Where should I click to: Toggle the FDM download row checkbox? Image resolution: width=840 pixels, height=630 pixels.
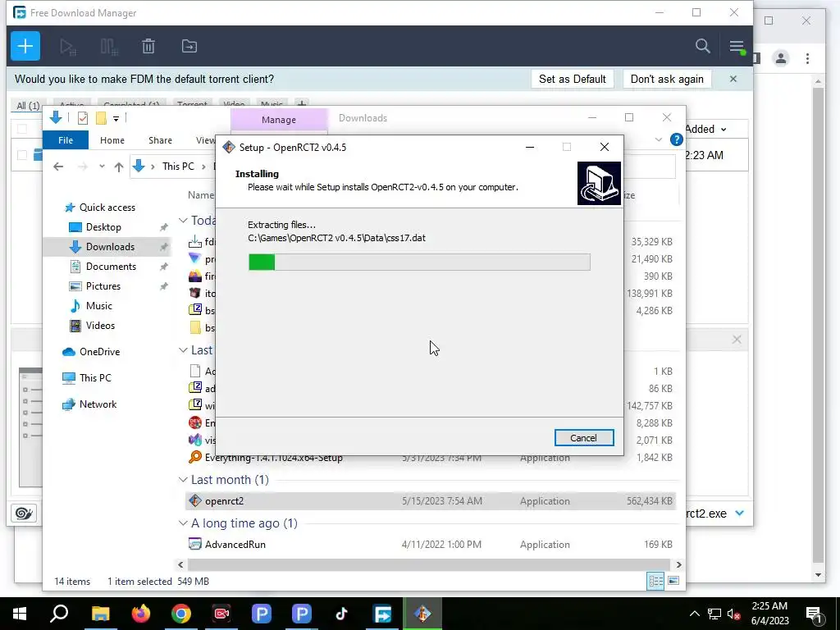22,155
